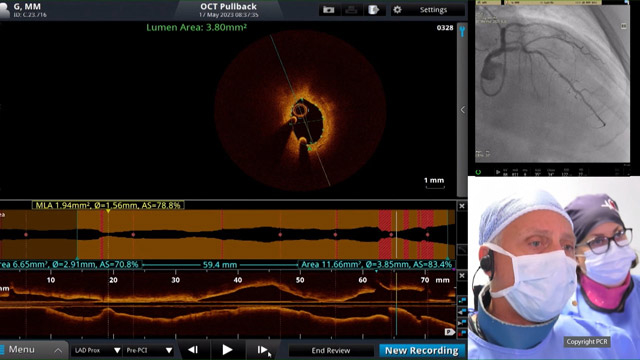Expand the Menu using the up chevron
The width and height of the screenshot is (640, 360).
(58, 350)
